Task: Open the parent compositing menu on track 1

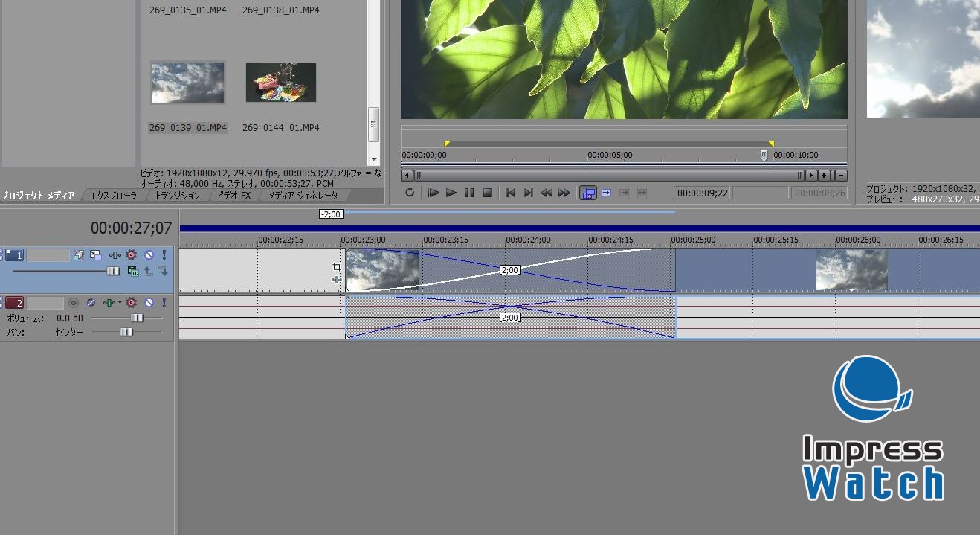Action: [x=95, y=254]
